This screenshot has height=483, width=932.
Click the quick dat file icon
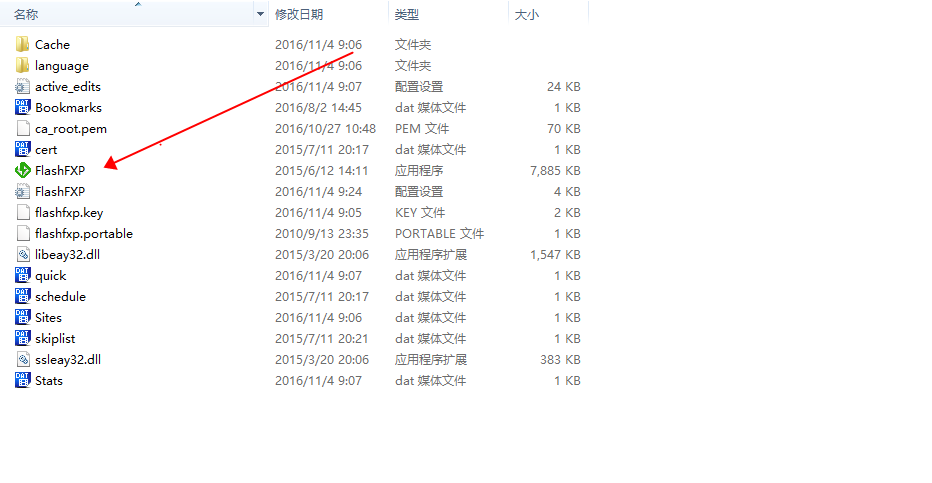pos(23,276)
